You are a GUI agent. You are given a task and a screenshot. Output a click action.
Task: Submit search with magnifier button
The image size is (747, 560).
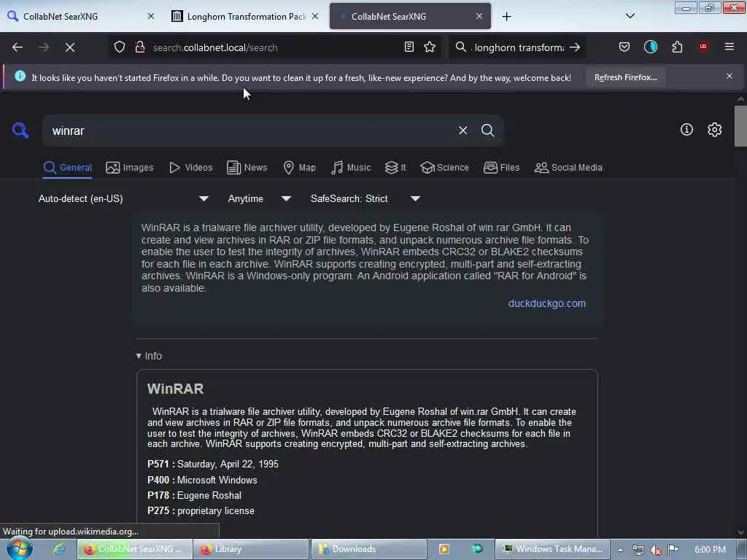click(487, 130)
